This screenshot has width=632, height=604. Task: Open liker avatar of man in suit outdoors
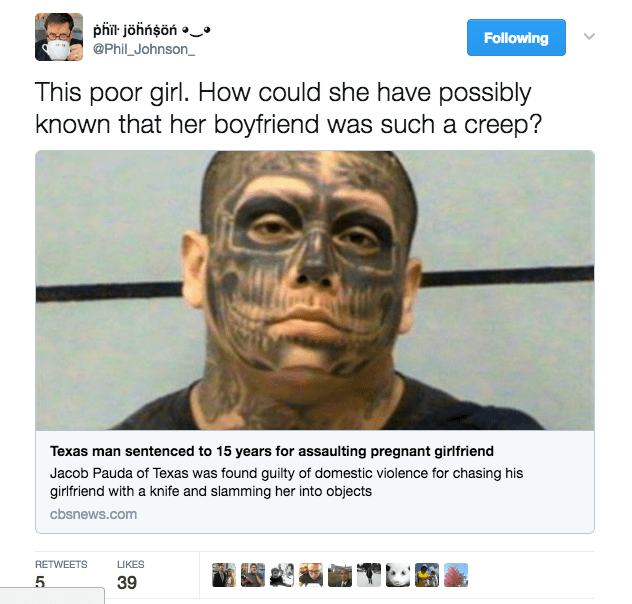340,575
